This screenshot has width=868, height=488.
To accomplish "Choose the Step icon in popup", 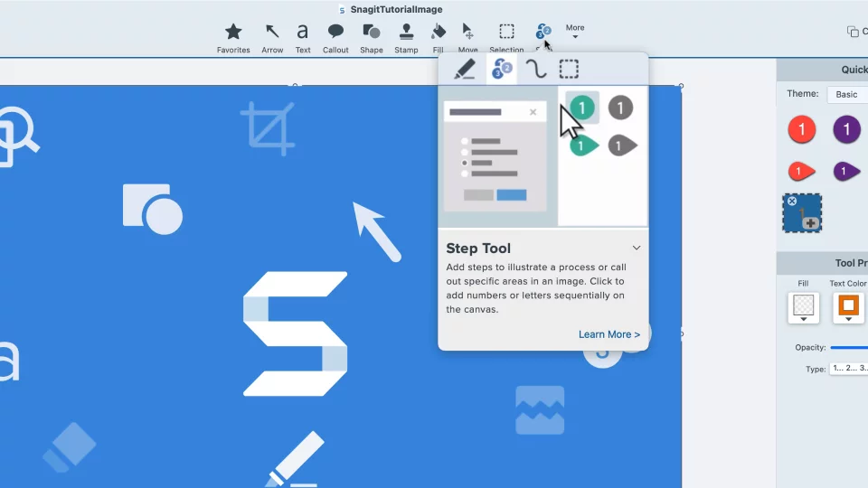I will coord(502,70).
